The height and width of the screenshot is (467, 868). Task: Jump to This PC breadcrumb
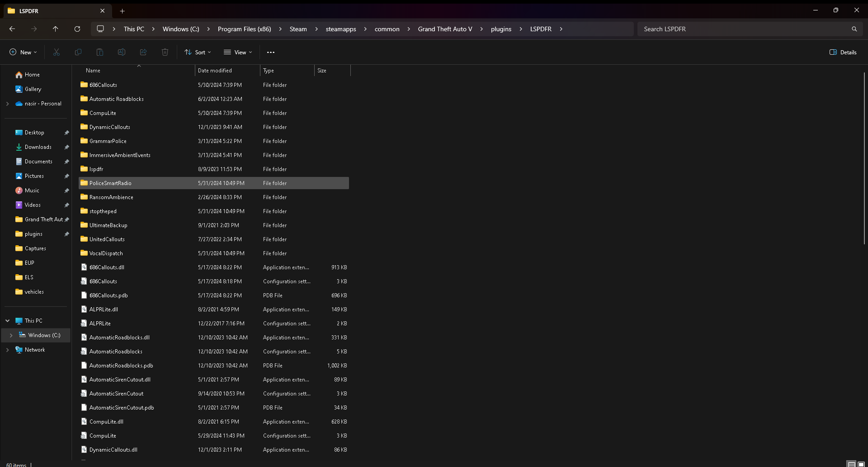coord(134,29)
